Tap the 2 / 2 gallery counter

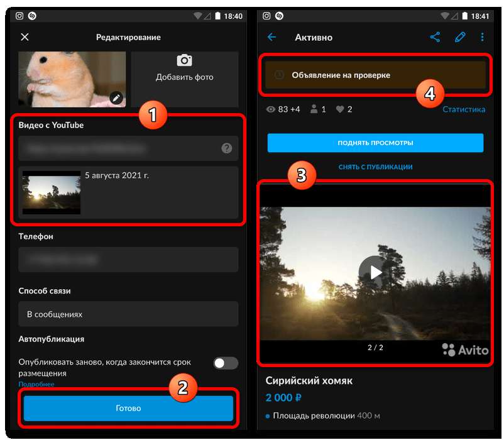coord(375,348)
